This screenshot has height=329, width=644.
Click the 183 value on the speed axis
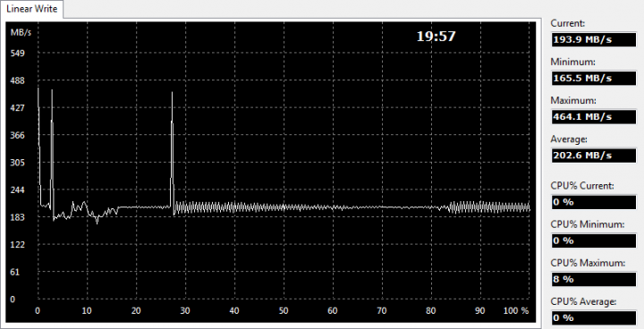(x=17, y=217)
